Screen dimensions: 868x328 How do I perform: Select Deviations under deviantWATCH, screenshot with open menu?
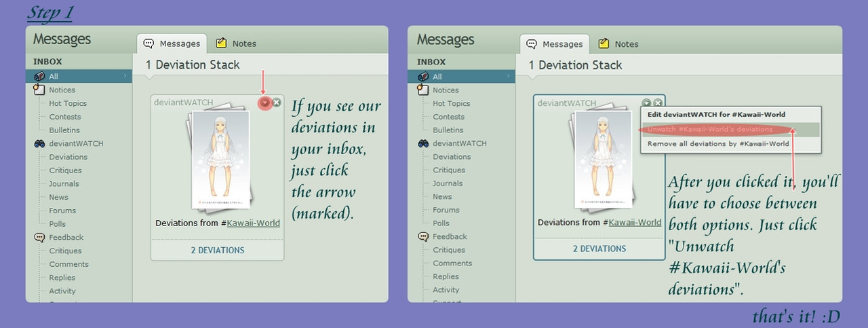(x=452, y=157)
